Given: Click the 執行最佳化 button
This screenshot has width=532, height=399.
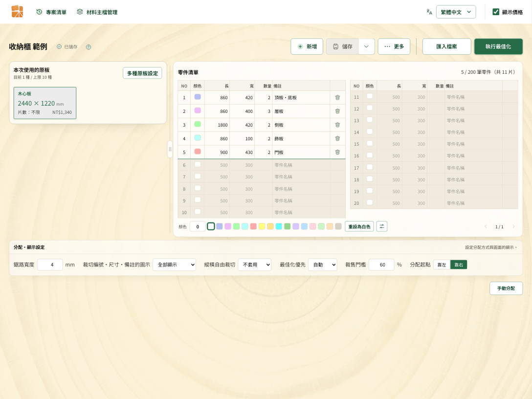Looking at the screenshot, I should click(x=498, y=46).
